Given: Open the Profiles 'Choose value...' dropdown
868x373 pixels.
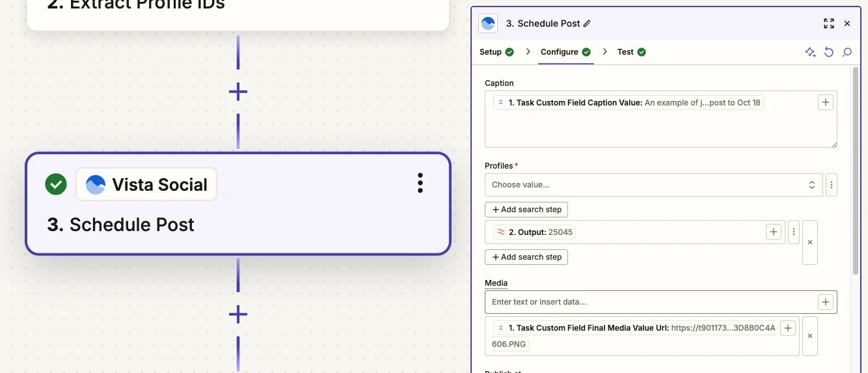Looking at the screenshot, I should click(x=653, y=185).
